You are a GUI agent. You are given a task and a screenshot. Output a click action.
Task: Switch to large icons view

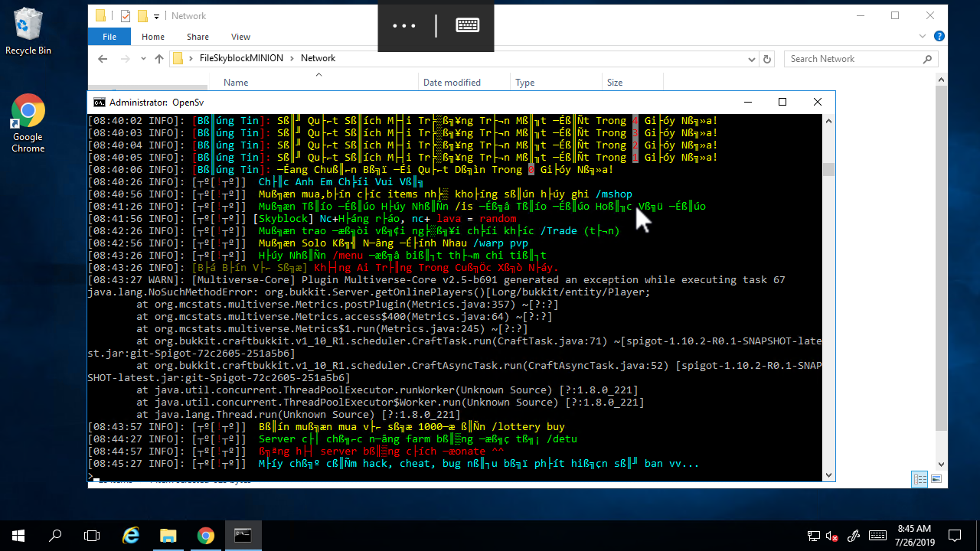click(x=936, y=479)
